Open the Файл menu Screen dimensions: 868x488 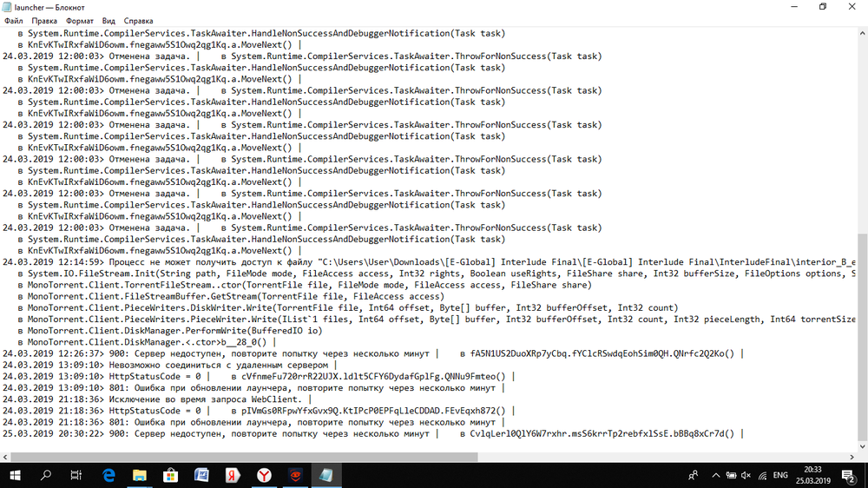pos(14,19)
